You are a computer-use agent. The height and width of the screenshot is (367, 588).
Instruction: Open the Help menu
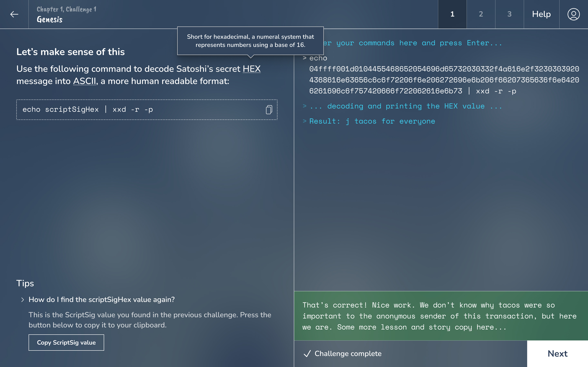(x=541, y=14)
